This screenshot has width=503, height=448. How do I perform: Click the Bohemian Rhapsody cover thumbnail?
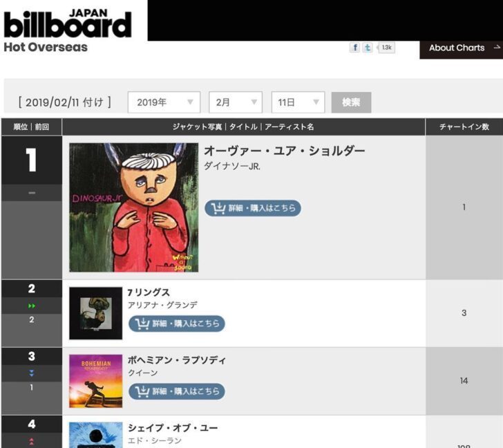pyautogui.click(x=95, y=381)
